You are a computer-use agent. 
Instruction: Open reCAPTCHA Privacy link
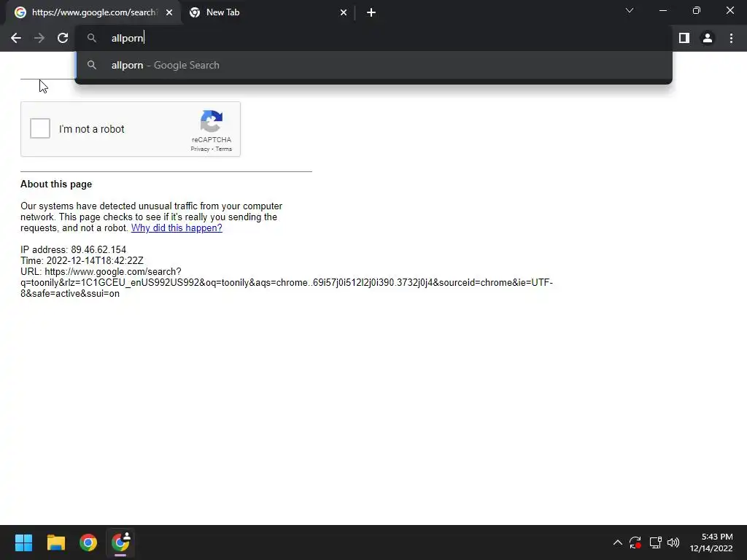pyautogui.click(x=200, y=149)
